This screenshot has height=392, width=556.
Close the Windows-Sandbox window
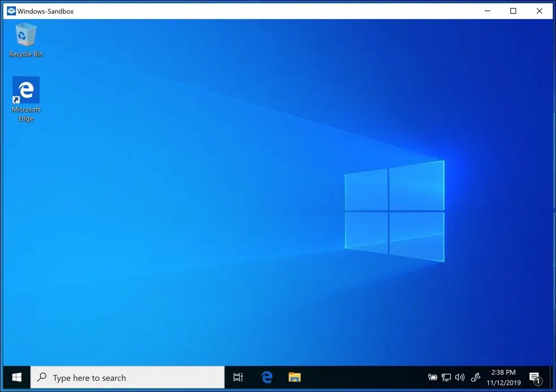pos(540,11)
